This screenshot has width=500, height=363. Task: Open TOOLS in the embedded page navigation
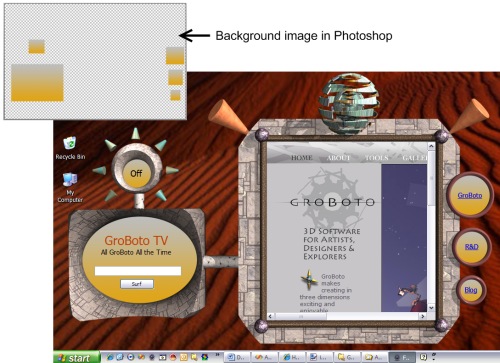tap(377, 158)
